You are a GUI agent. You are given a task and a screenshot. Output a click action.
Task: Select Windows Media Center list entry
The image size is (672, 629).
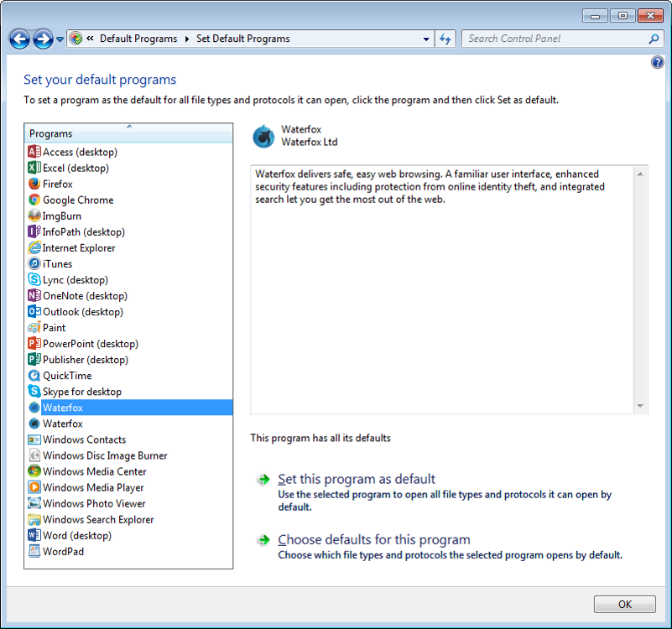coord(129,471)
